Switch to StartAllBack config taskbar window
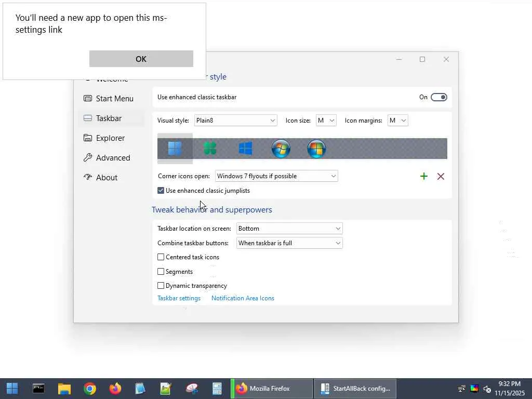This screenshot has width=532, height=399. point(355,389)
